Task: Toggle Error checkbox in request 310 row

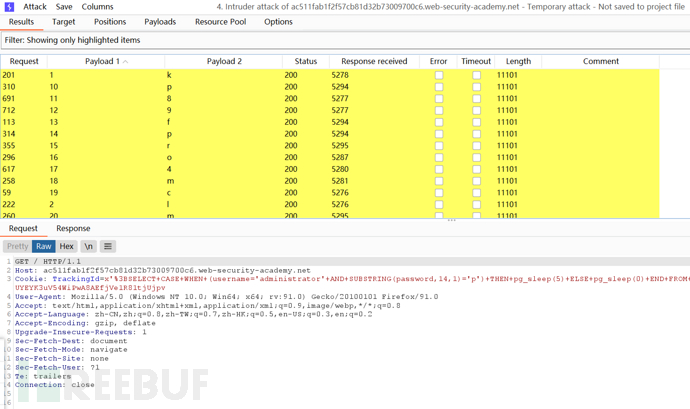Action: click(x=439, y=87)
